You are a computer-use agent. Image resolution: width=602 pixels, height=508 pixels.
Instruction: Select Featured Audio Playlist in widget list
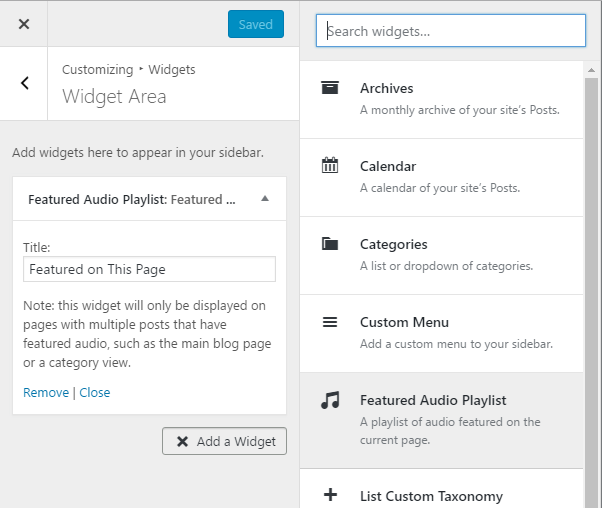(442, 420)
